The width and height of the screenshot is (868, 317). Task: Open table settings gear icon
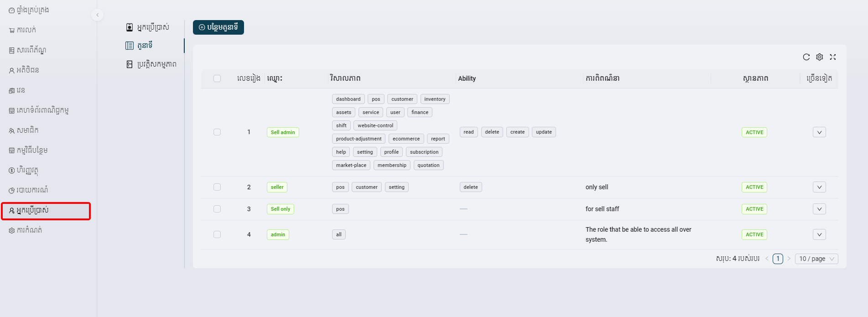[x=819, y=57]
